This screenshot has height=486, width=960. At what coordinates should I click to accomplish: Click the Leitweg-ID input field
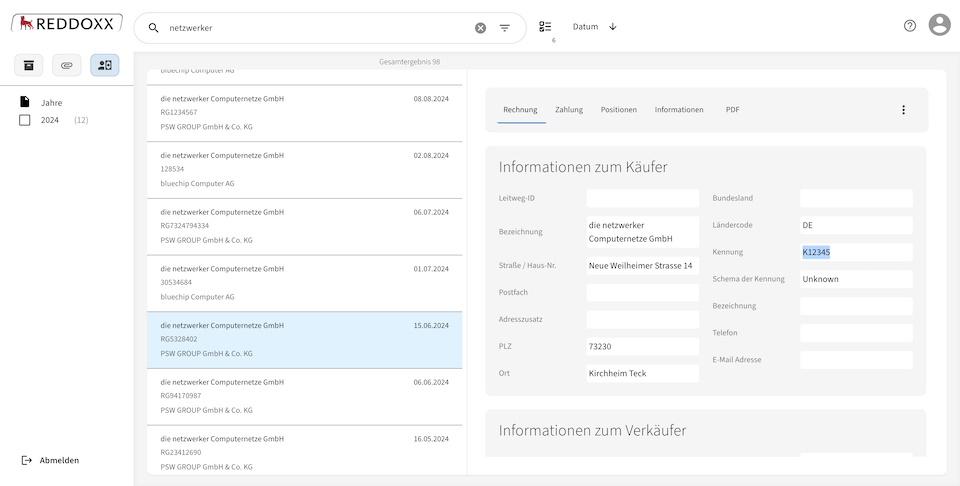tap(642, 198)
